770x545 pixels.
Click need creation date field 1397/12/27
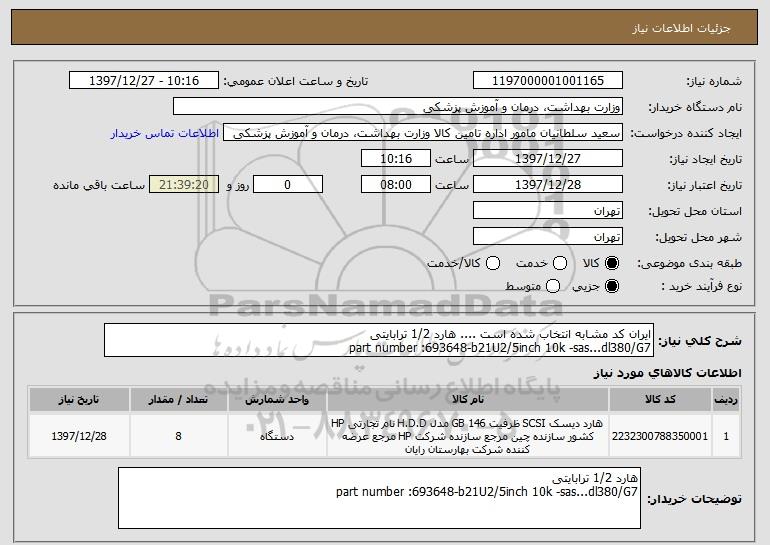click(548, 159)
